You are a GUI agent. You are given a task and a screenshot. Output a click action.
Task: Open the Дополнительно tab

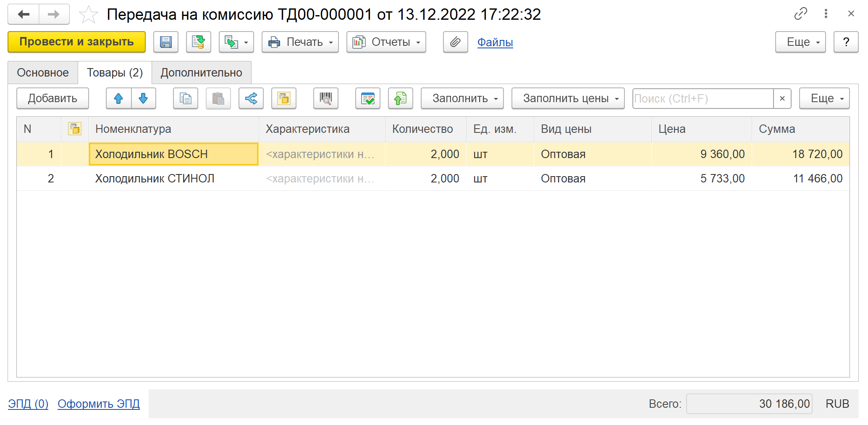coord(201,73)
